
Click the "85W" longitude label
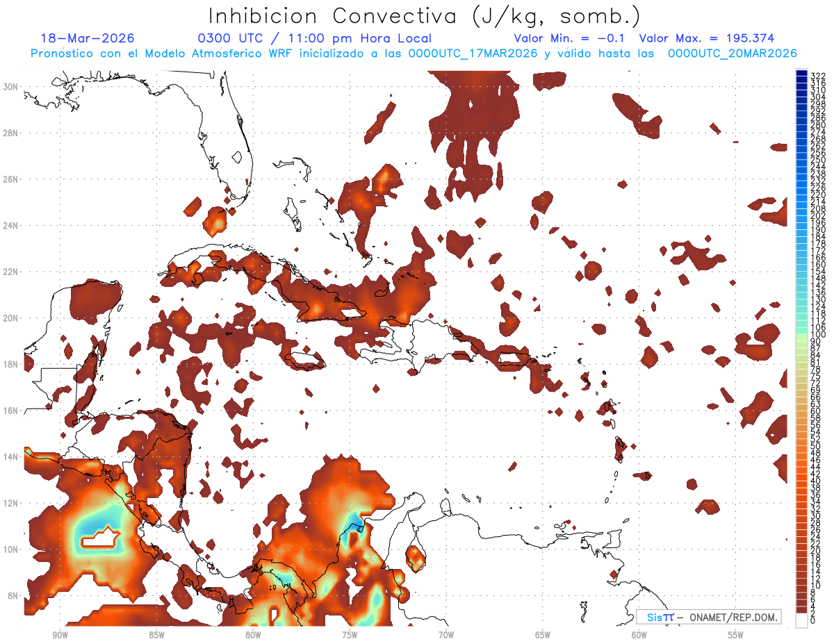(x=156, y=635)
